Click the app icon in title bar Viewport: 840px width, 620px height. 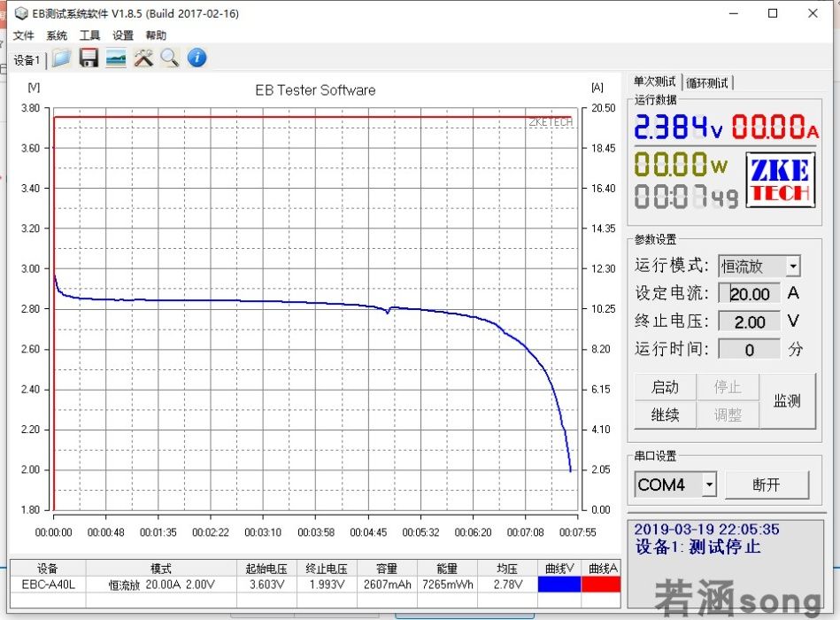(21, 13)
